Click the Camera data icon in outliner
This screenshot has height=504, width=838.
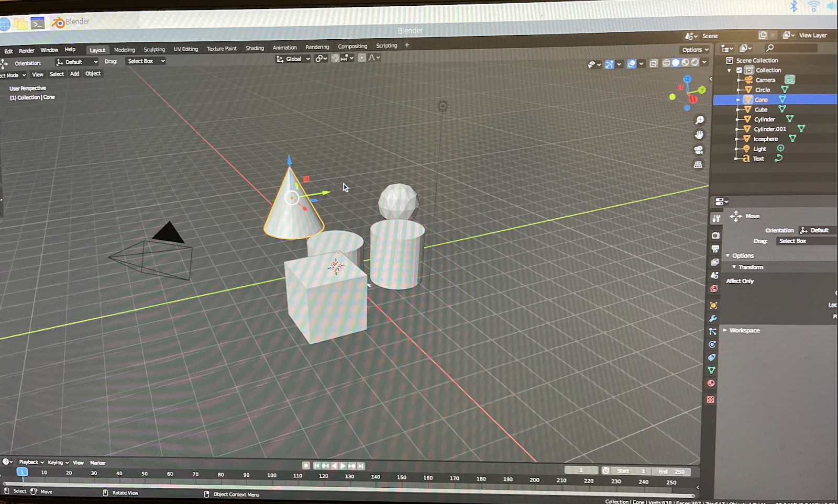(790, 80)
